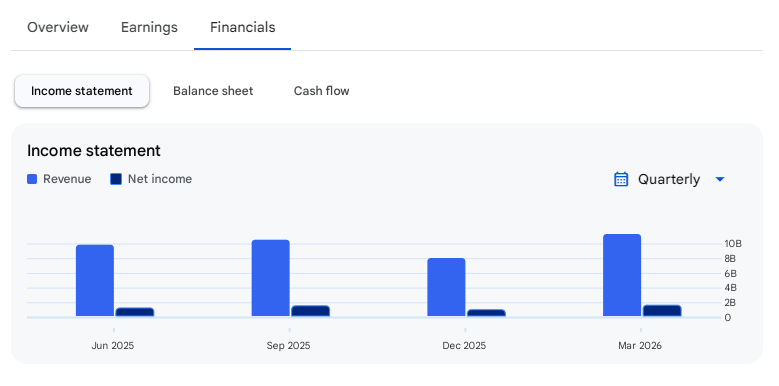Click the Sep 2025 axis label
This screenshot has height=386, width=779.
pos(288,346)
